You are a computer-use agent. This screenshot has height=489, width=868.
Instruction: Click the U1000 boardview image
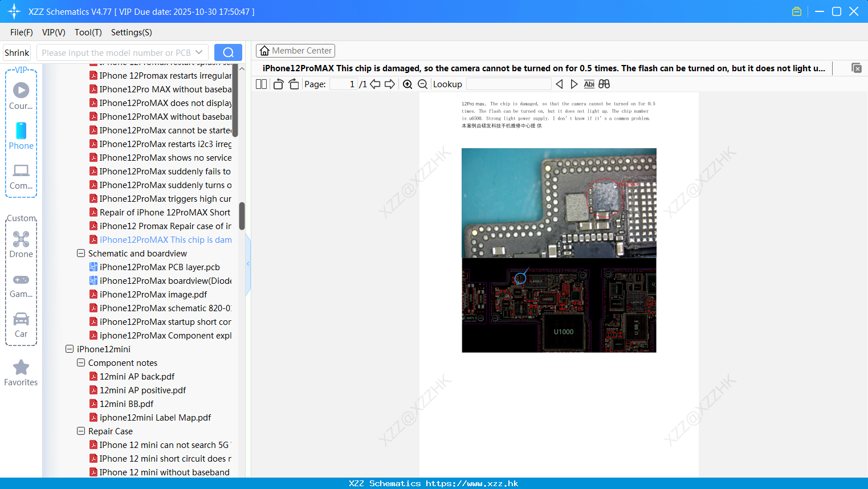[x=559, y=305]
